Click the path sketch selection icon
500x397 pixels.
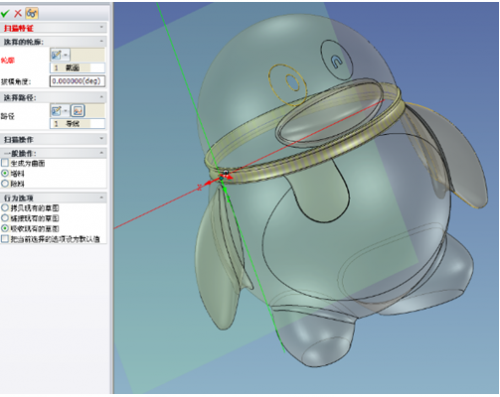[56, 110]
